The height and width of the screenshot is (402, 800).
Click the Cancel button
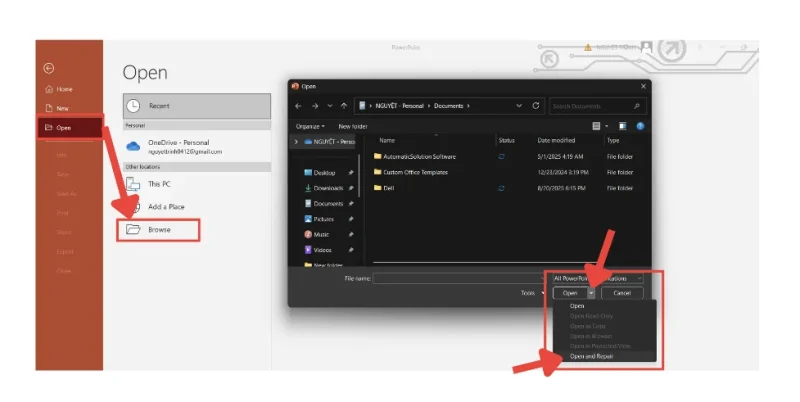coord(622,293)
